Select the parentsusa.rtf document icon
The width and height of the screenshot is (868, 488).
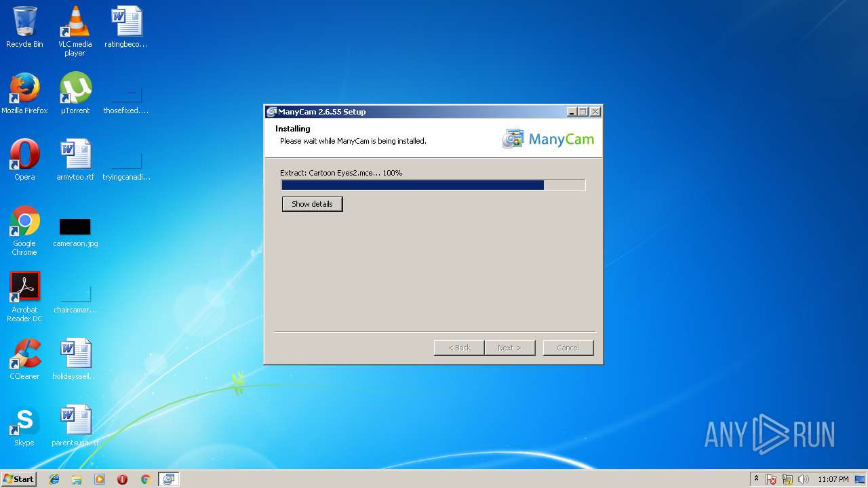pyautogui.click(x=75, y=426)
